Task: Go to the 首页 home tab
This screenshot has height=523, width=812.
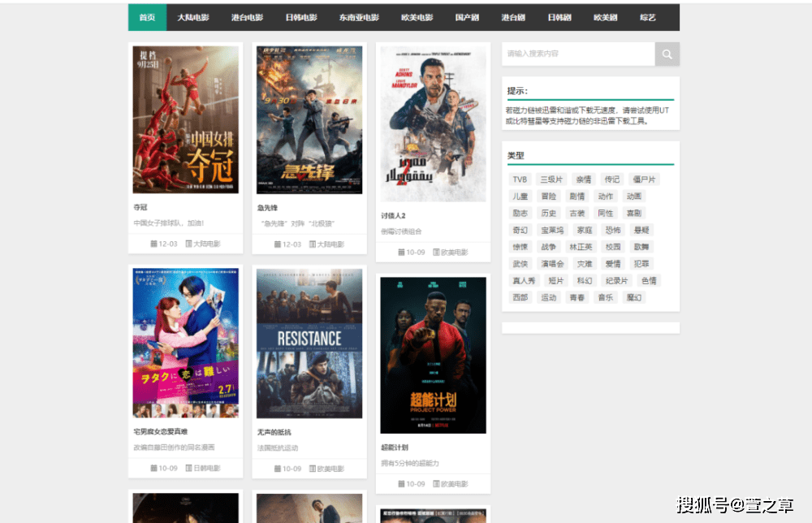Action: pyautogui.click(x=147, y=18)
